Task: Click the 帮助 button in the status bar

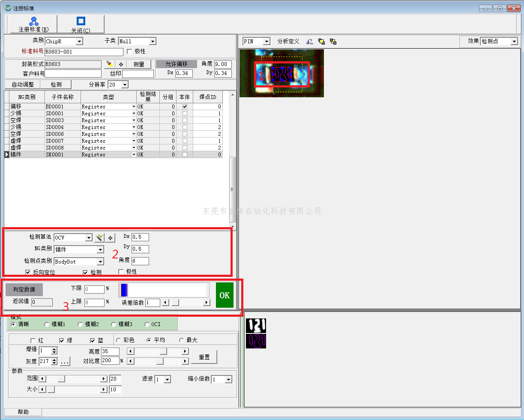Action: tap(23, 412)
